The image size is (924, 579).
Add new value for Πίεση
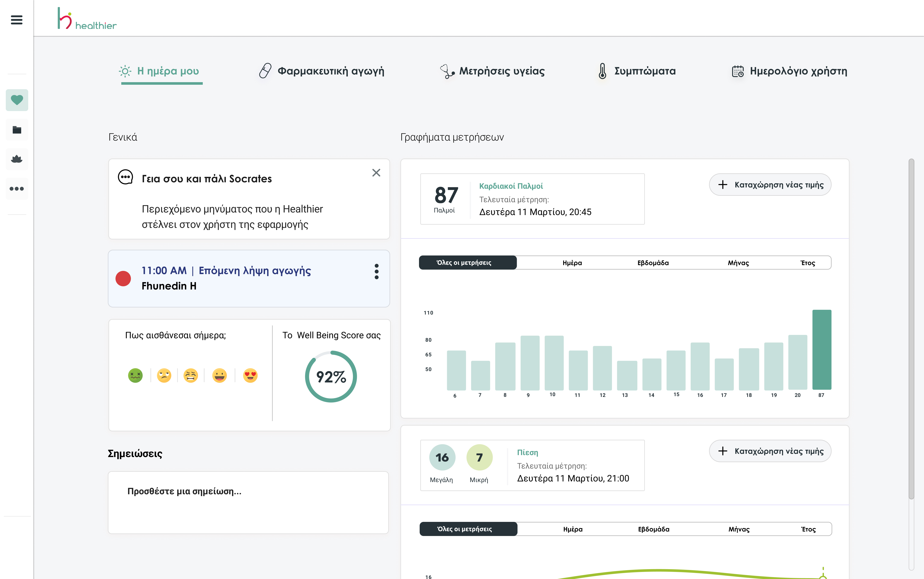point(770,451)
